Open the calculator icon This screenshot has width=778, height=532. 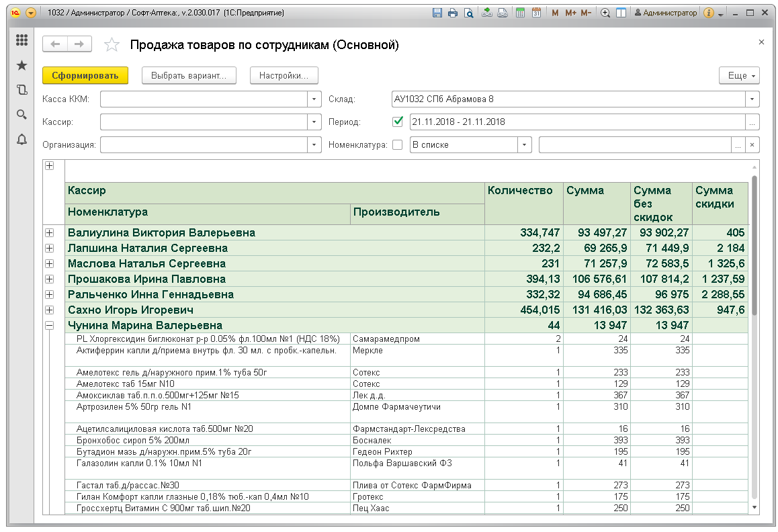(521, 13)
